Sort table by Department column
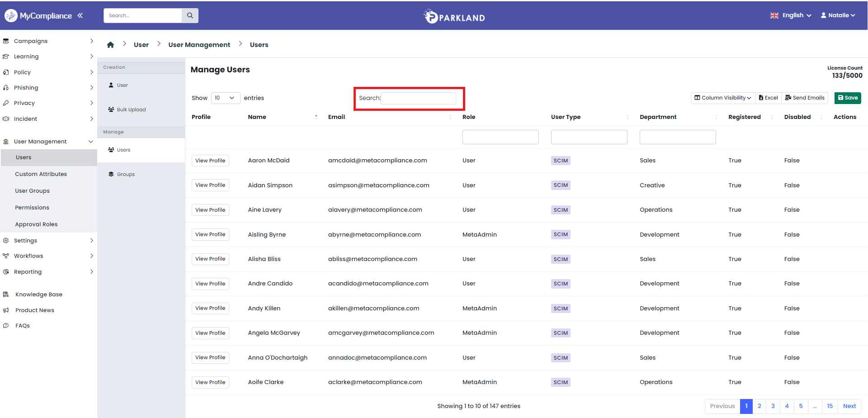The image size is (868, 418). click(679, 117)
